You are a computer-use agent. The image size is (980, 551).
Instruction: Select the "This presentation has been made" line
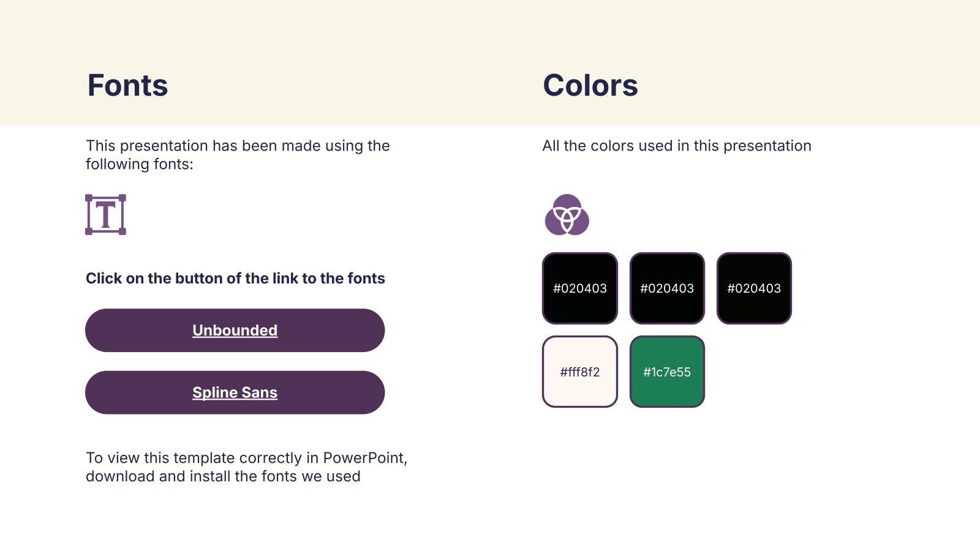pos(238,146)
